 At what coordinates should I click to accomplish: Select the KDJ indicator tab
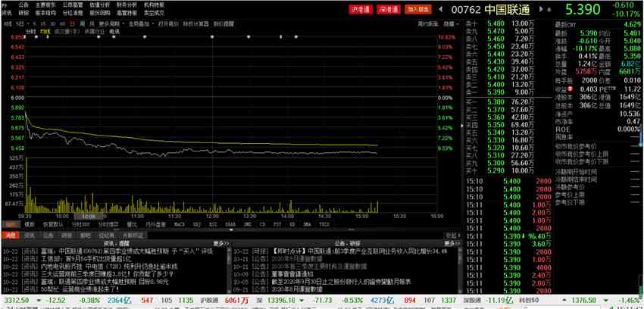tap(197, 224)
